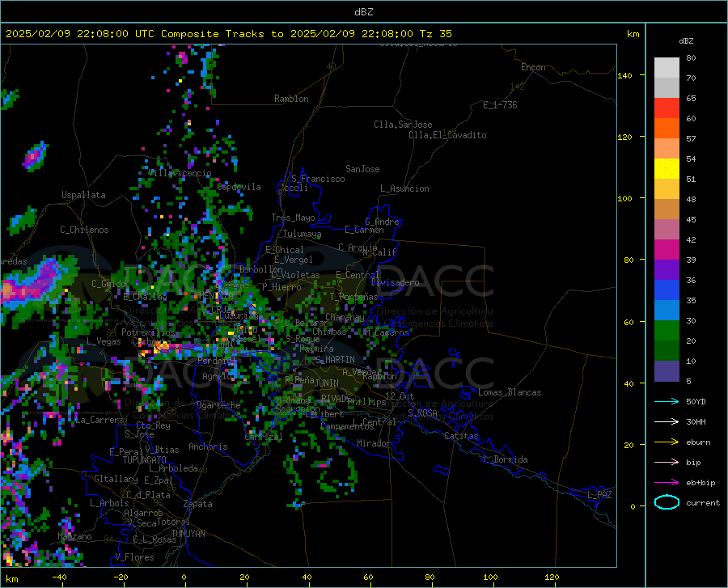728x588 pixels.
Task: Click the '0' value on the vertical km axis
Action: click(633, 506)
